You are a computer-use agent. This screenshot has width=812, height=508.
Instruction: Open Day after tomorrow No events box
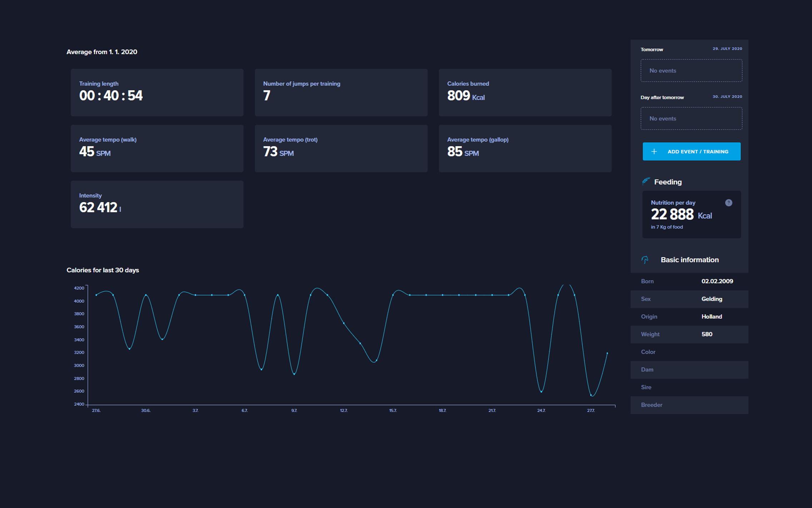tap(691, 119)
